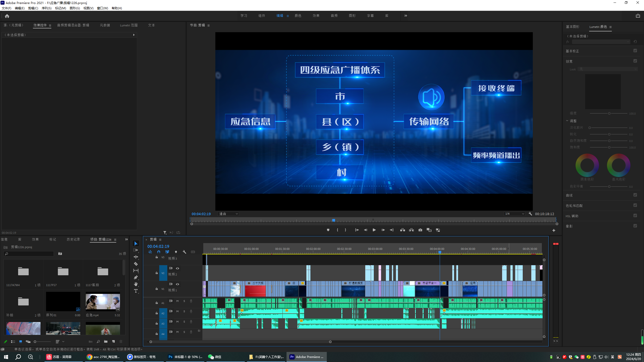644x362 pixels.
Task: Toggle the eye visibility of the 视频2 track
Action: [x=178, y=268]
